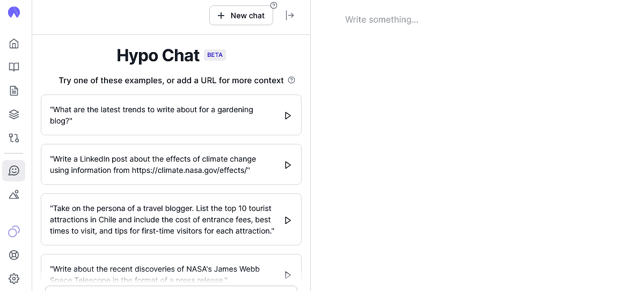Run the James Webb press release example

[x=288, y=274]
